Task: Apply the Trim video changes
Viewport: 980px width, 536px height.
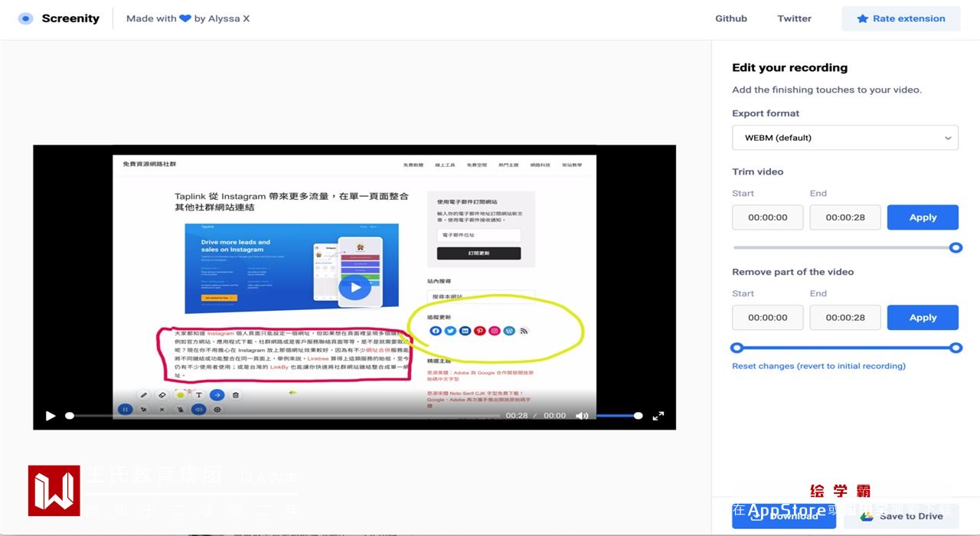Action: click(923, 217)
